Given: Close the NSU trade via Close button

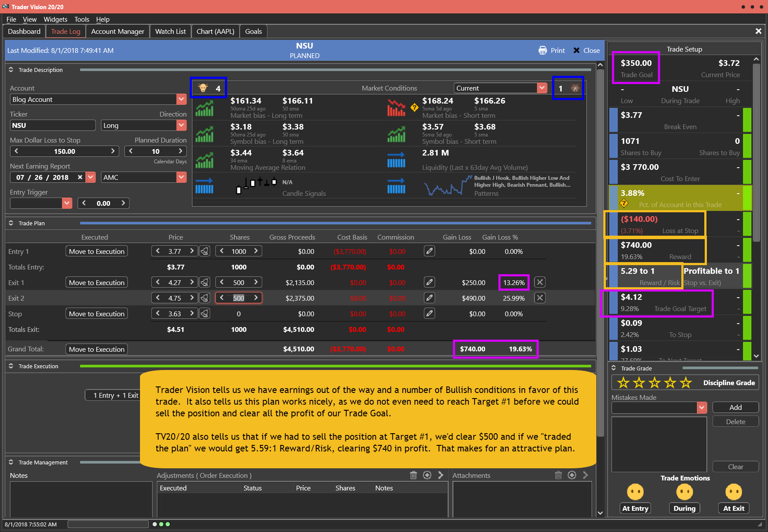Looking at the screenshot, I should (586, 50).
